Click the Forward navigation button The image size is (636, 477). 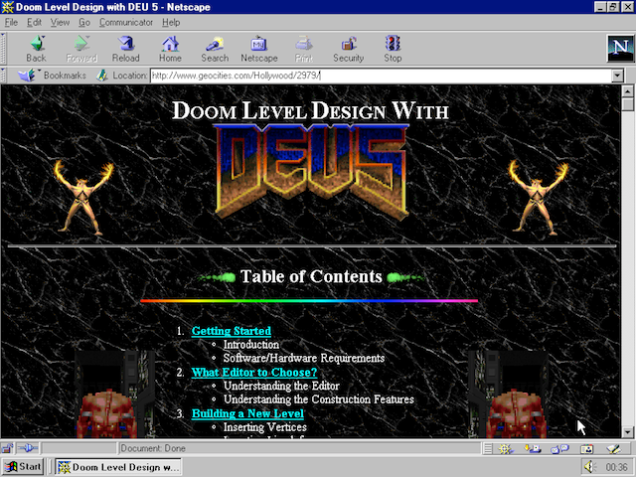point(81,49)
